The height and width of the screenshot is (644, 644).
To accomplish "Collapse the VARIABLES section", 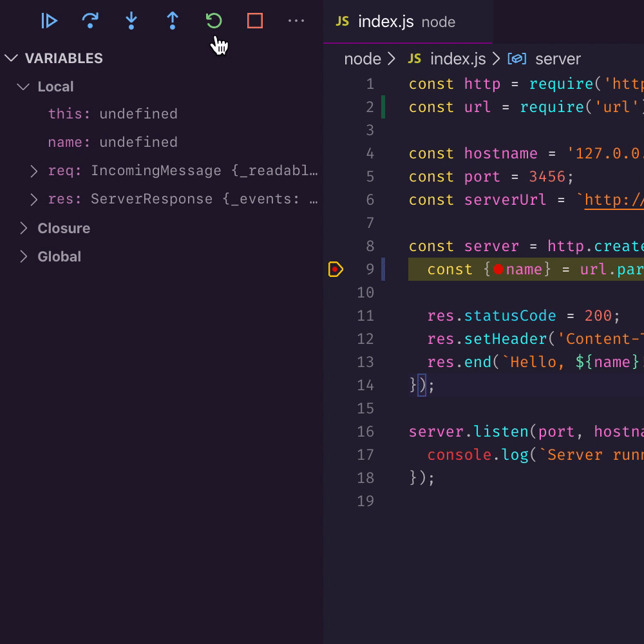I will pos(11,59).
